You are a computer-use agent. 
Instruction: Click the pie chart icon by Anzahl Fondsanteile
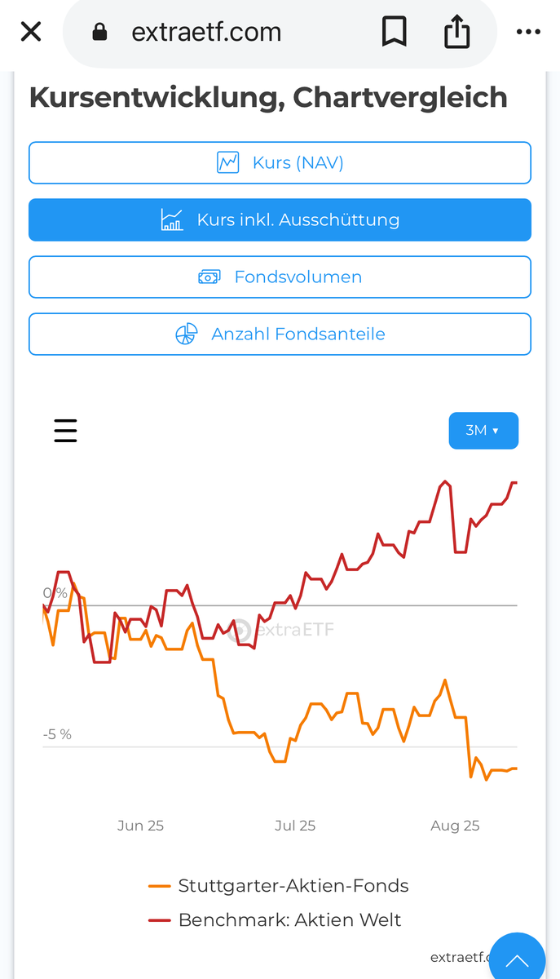[187, 334]
